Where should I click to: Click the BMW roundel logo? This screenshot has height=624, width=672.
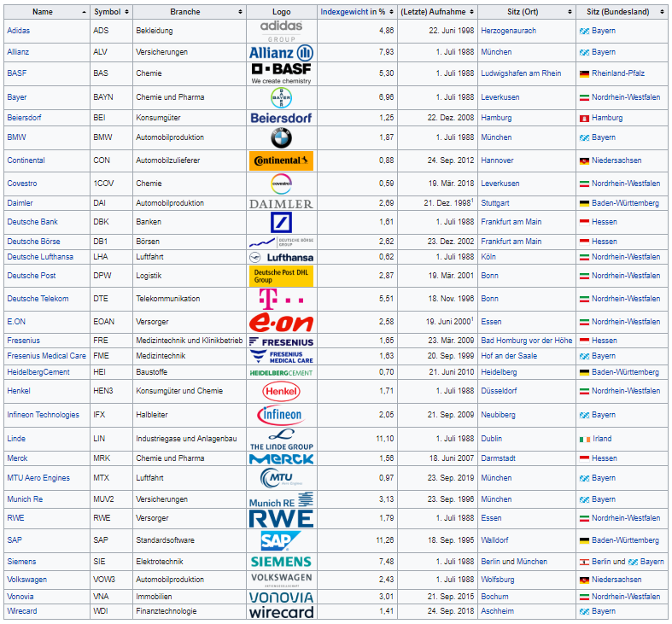point(281,138)
